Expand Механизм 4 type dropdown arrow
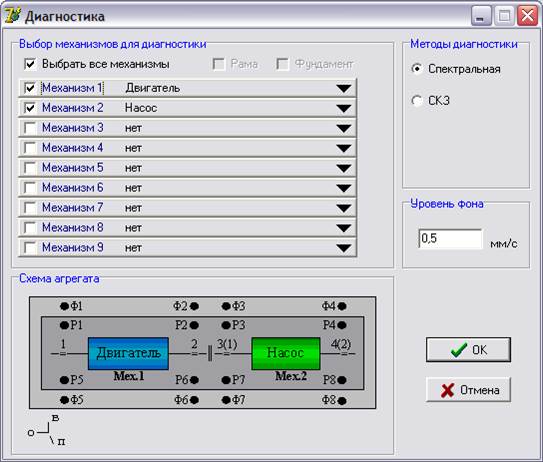 344,149
